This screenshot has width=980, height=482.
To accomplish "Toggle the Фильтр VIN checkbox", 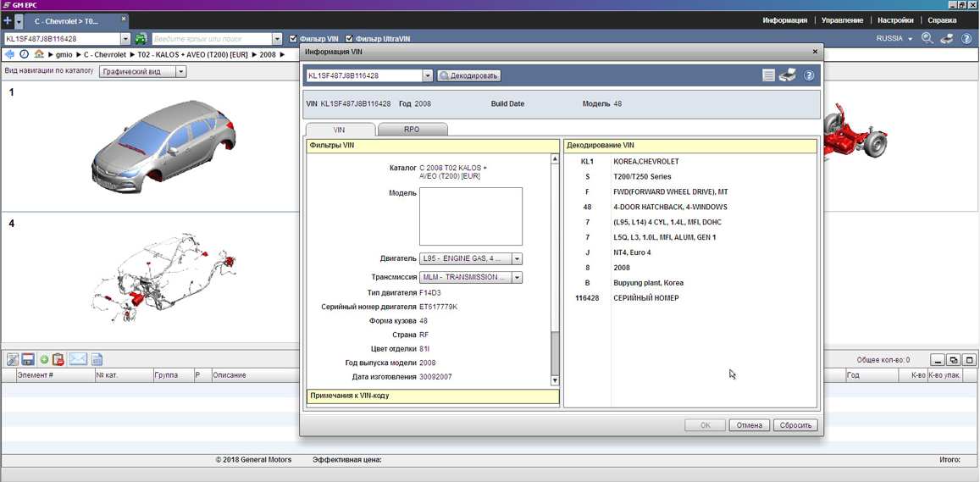I will coord(294,39).
